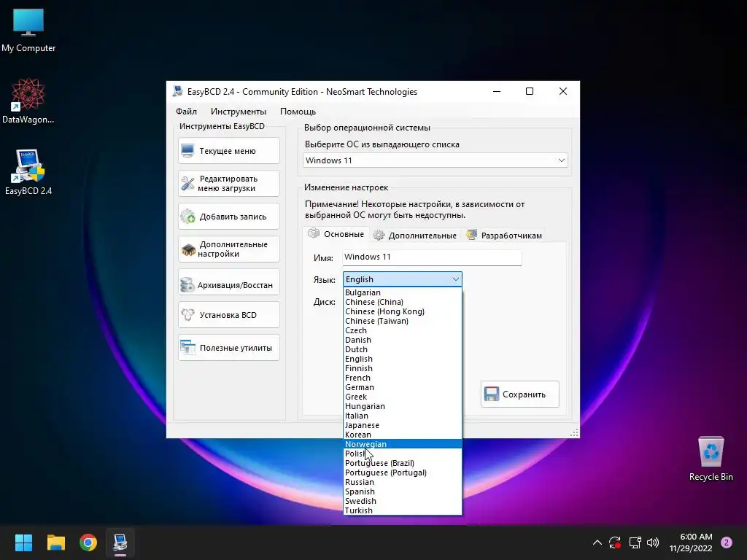
Task: Select highlighted Norwegian option
Action: (403, 444)
